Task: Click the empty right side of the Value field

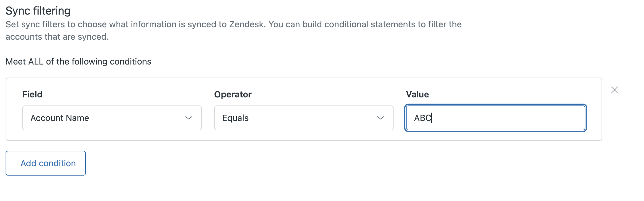Action: (527, 118)
